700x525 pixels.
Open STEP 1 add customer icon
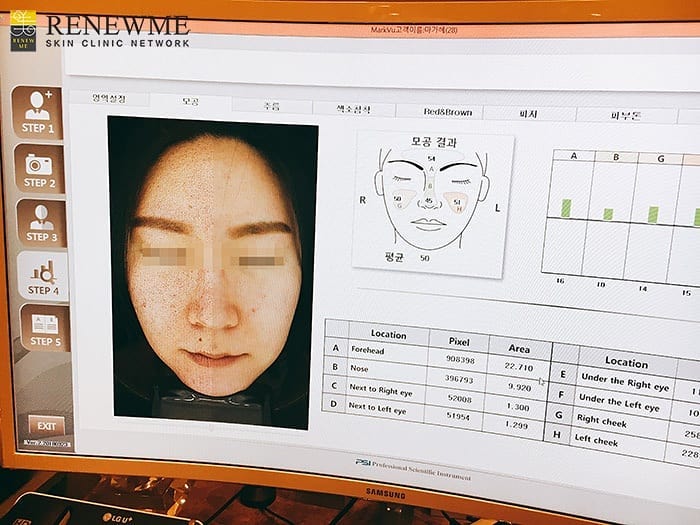tap(37, 112)
